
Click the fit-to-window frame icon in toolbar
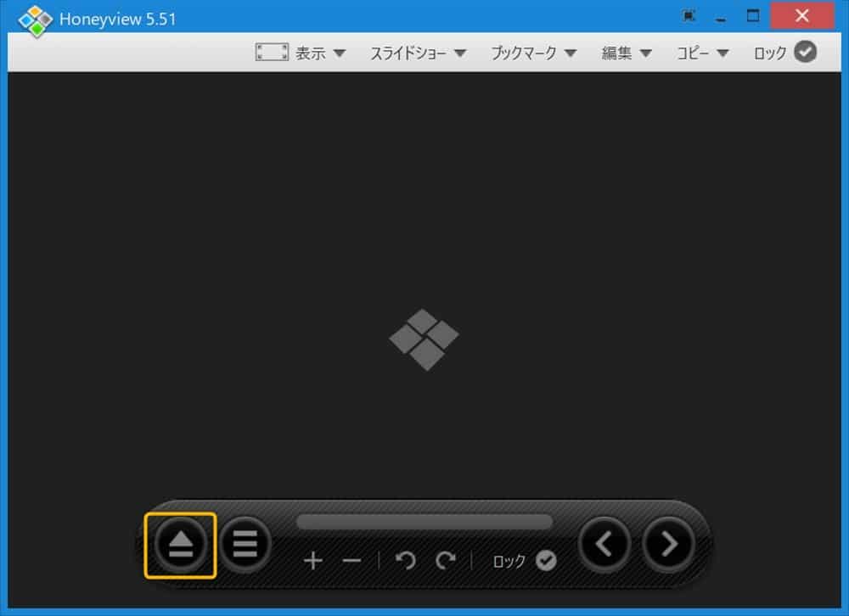pyautogui.click(x=272, y=53)
